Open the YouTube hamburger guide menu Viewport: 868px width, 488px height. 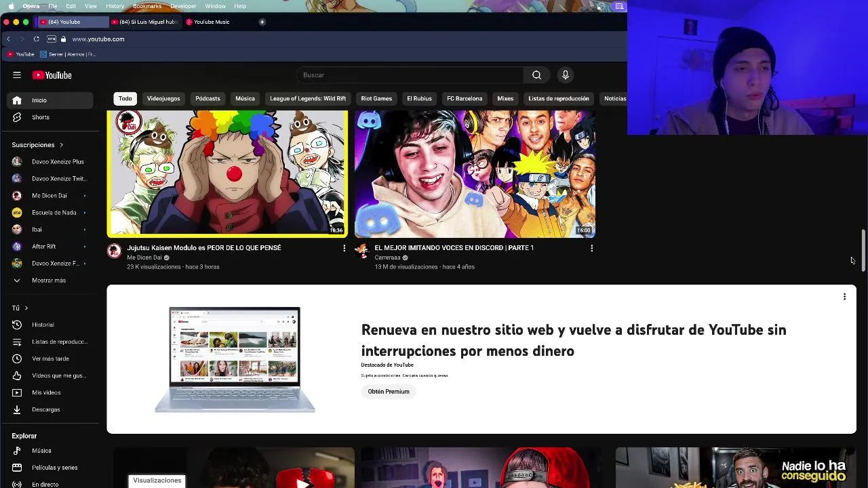click(17, 75)
